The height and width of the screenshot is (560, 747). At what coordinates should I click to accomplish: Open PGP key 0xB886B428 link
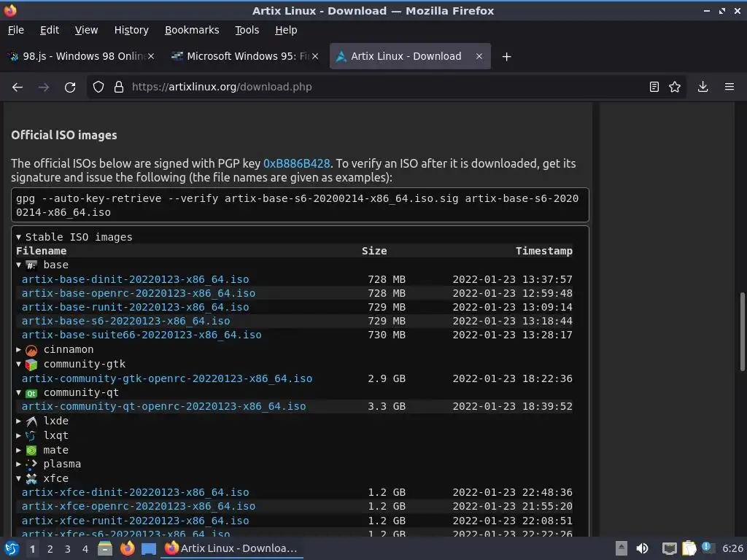click(x=296, y=164)
